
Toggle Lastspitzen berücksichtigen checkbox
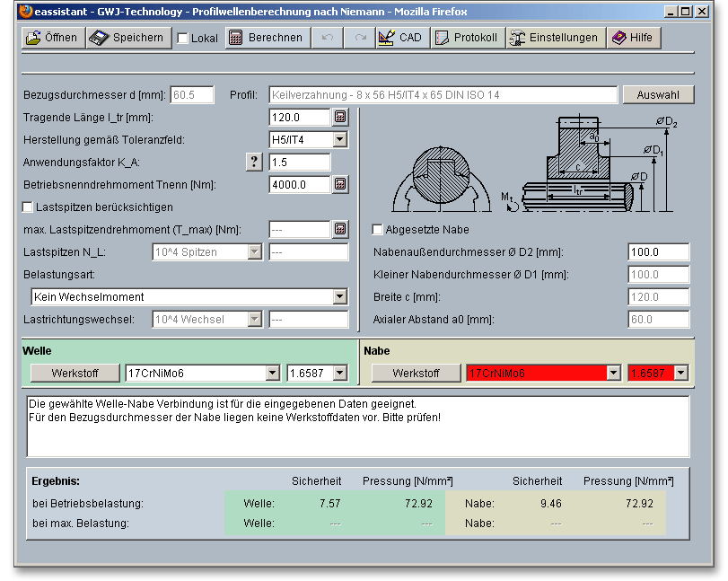(x=28, y=207)
